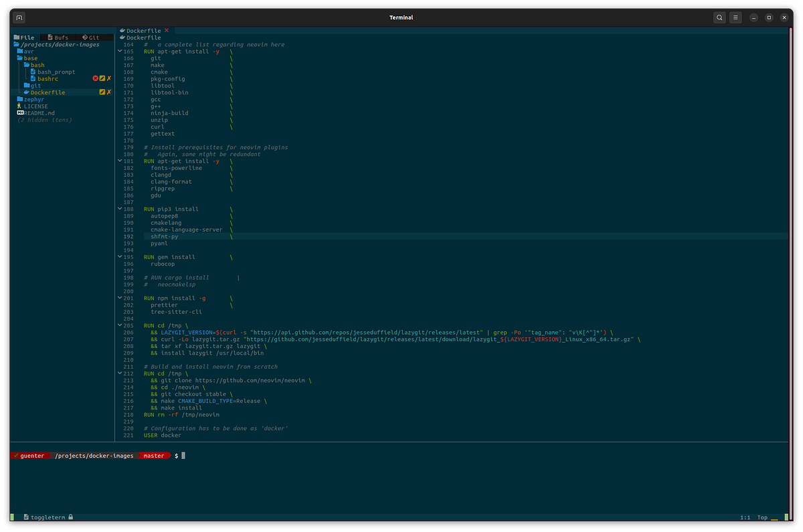
Task: Open the terminal hamburger menu
Action: [735, 17]
